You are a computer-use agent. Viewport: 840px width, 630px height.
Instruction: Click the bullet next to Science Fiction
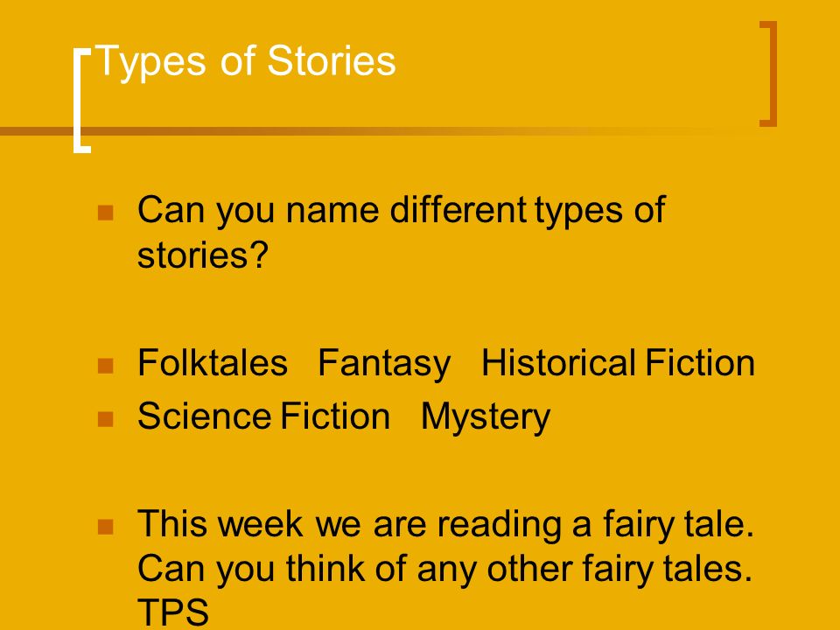106,419
